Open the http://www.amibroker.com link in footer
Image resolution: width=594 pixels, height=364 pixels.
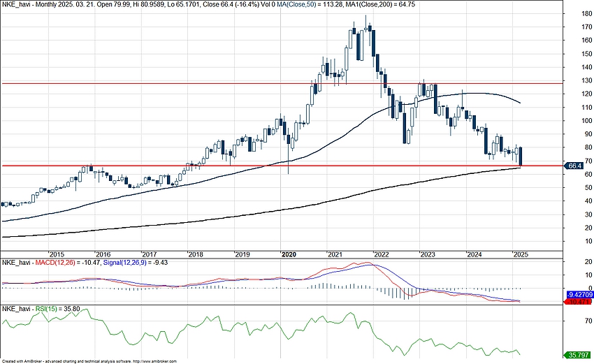tap(155, 362)
